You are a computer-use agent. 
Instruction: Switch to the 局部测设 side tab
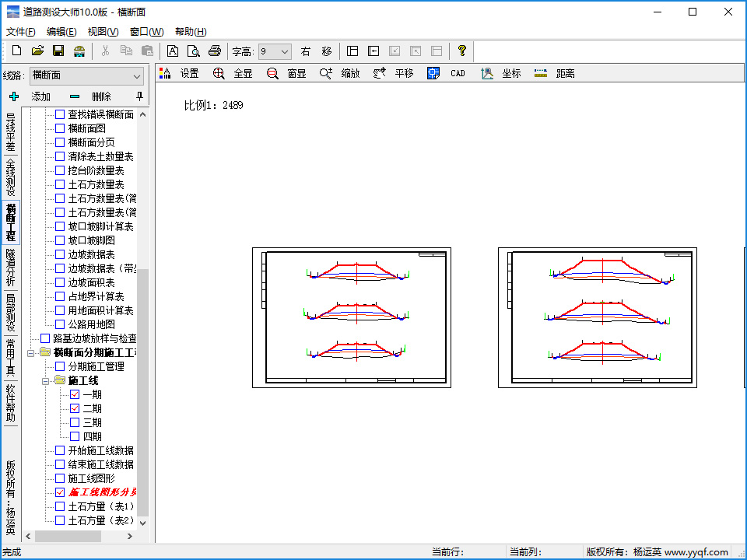point(10,313)
